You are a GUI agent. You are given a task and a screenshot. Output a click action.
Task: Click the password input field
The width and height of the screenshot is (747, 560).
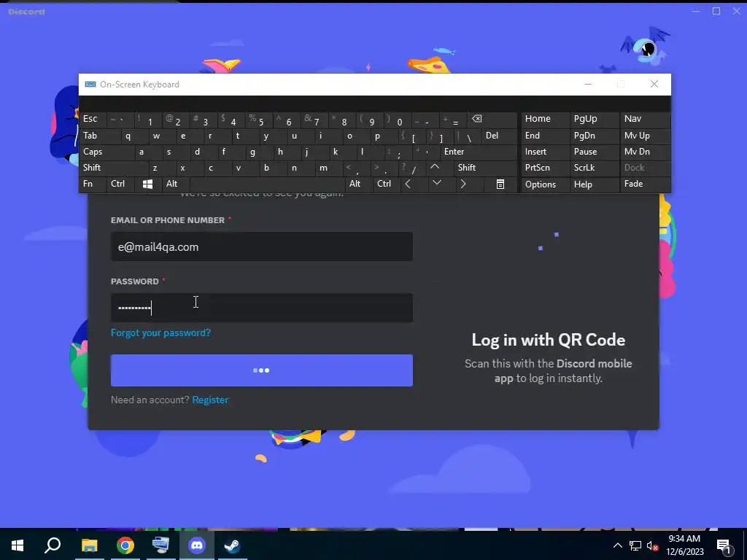click(262, 308)
